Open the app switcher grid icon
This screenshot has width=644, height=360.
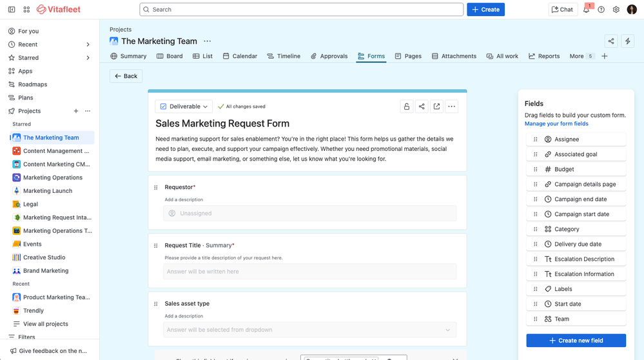pos(26,10)
